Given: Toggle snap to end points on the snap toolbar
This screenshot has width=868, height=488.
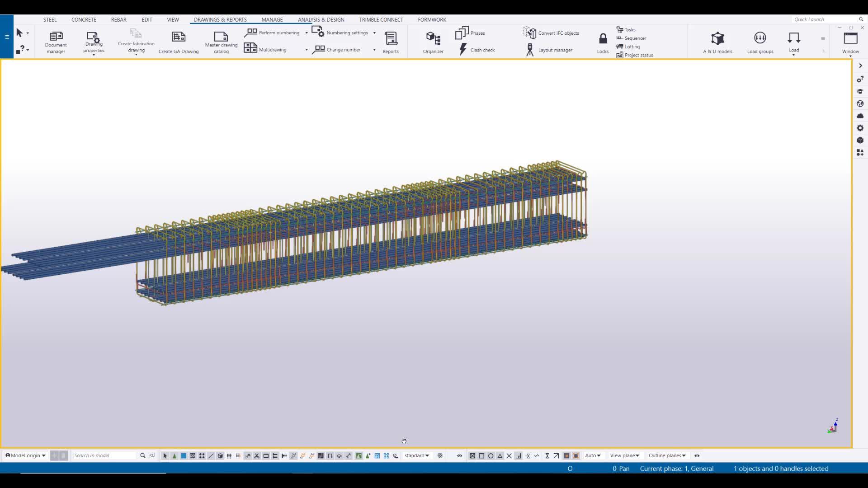Looking at the screenshot, I should pyautogui.click(x=481, y=456).
